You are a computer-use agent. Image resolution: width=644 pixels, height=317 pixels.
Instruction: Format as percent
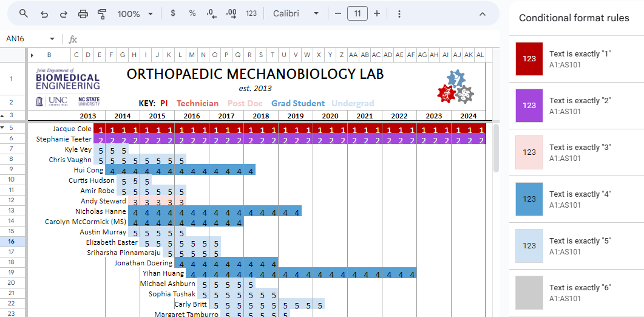point(192,13)
